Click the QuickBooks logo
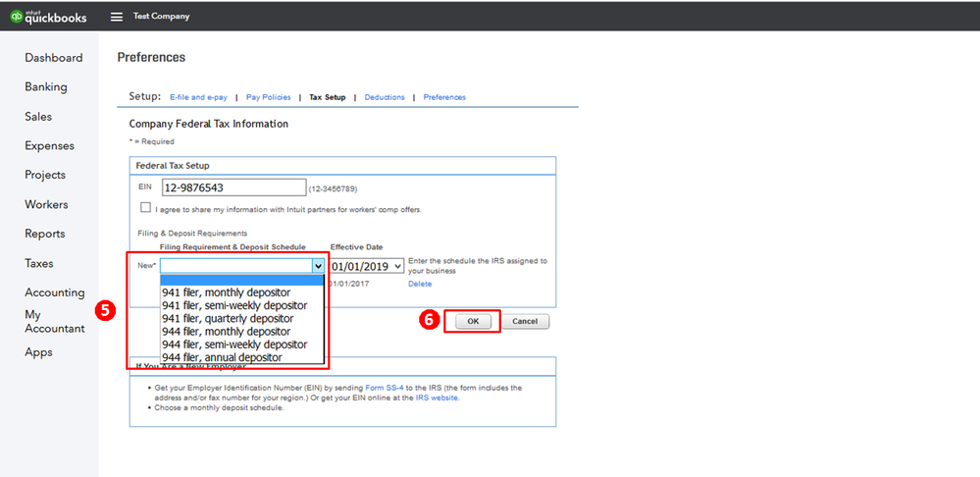Screen dimensions: 980x477 [48, 17]
